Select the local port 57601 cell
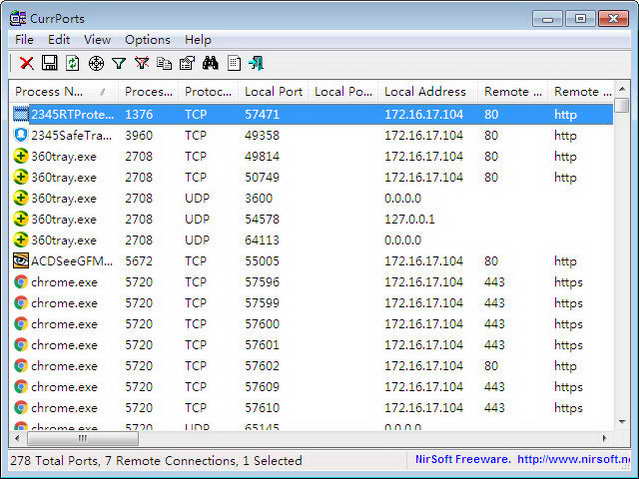 262,345
